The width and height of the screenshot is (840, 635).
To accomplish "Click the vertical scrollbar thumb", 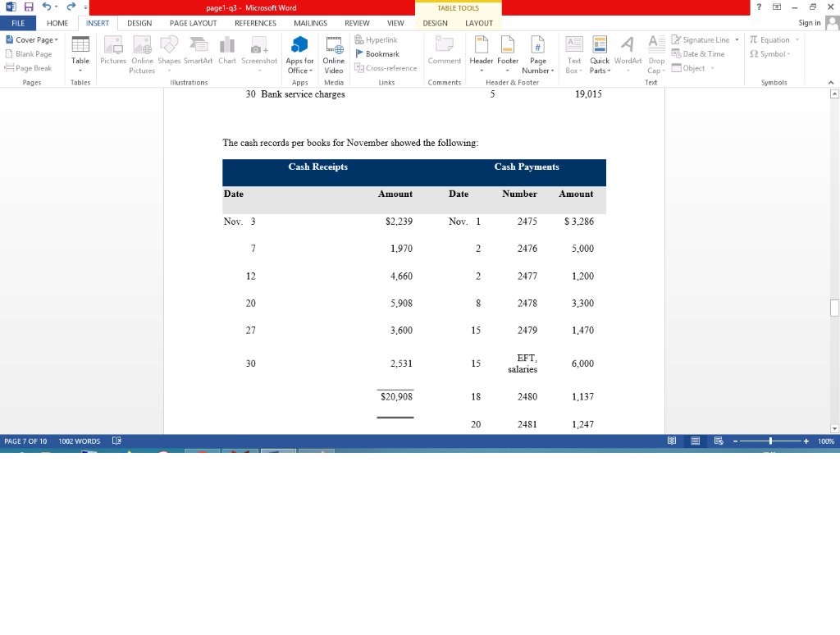I will pyautogui.click(x=834, y=308).
